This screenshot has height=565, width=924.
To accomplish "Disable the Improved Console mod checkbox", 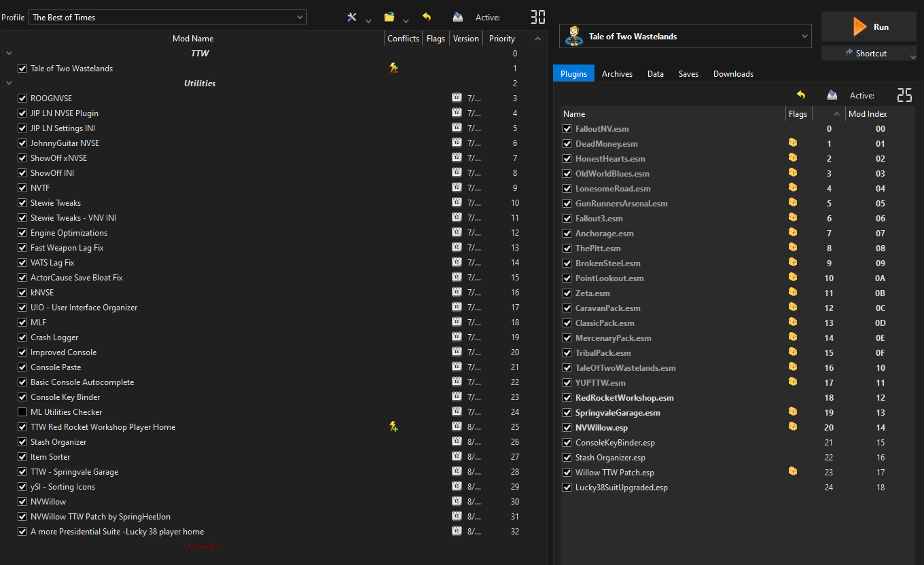I will click(x=22, y=352).
